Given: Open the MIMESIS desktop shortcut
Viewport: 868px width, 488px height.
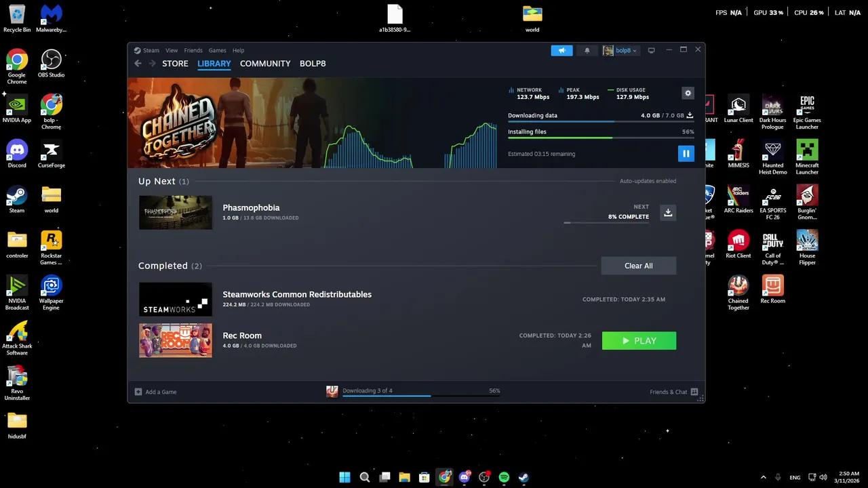Looking at the screenshot, I should (738, 155).
